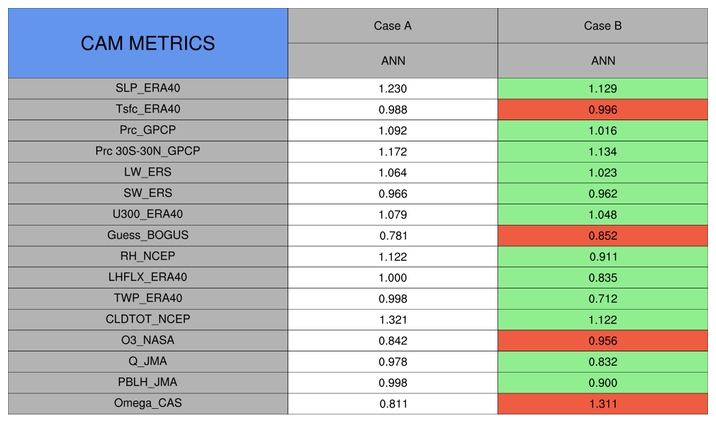716x423 pixels.
Task: Select the SLP_ERA40 row label
Action: tap(147, 88)
